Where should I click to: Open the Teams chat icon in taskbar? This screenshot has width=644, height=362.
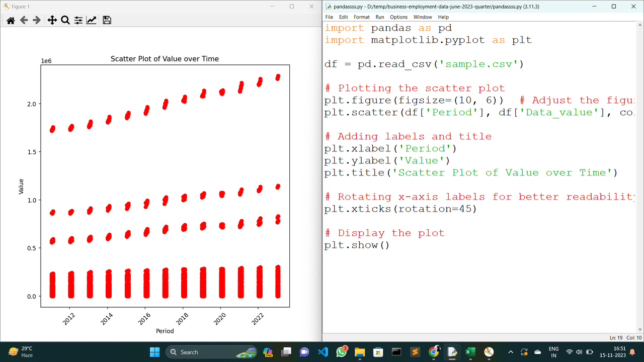click(x=304, y=352)
